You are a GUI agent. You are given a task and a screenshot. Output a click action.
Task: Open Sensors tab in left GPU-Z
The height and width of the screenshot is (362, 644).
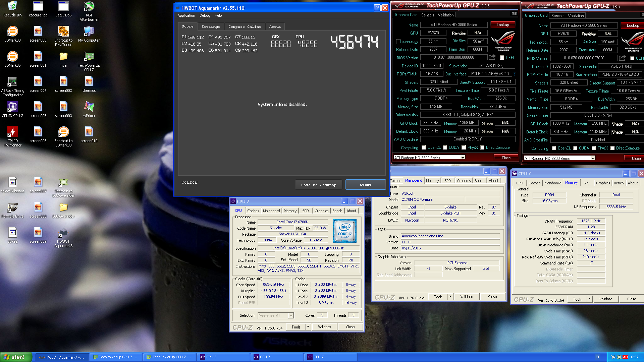click(427, 15)
